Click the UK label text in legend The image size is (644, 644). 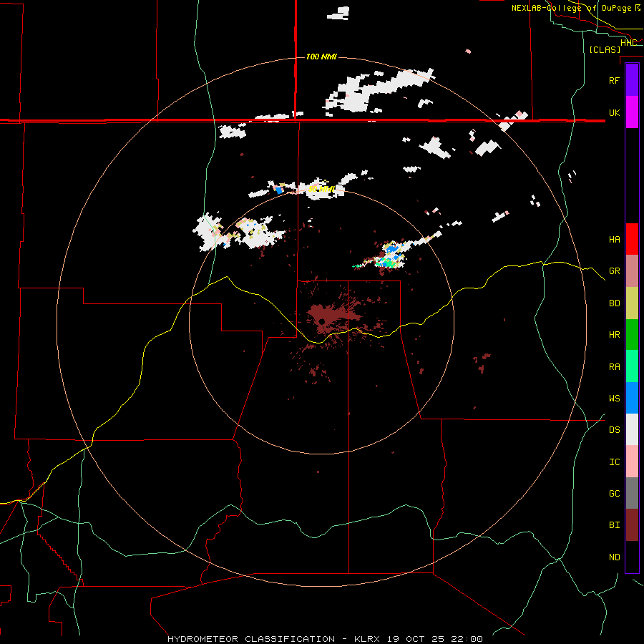pos(614,112)
